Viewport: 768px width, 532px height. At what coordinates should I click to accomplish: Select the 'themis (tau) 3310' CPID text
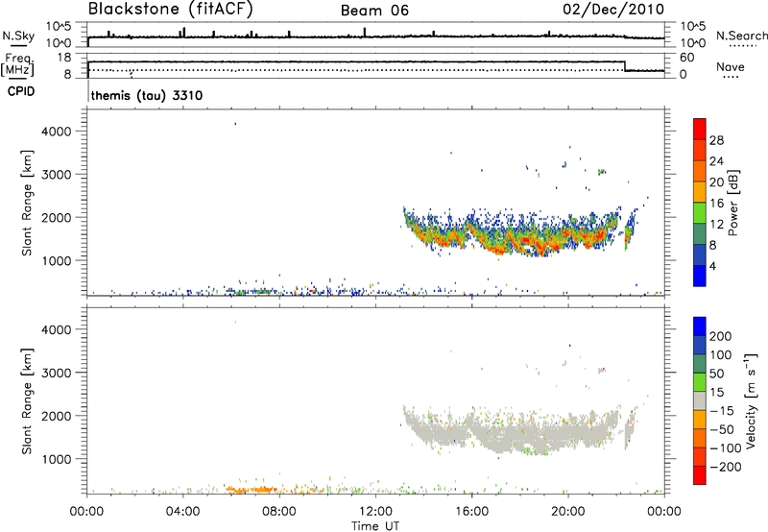147,95
